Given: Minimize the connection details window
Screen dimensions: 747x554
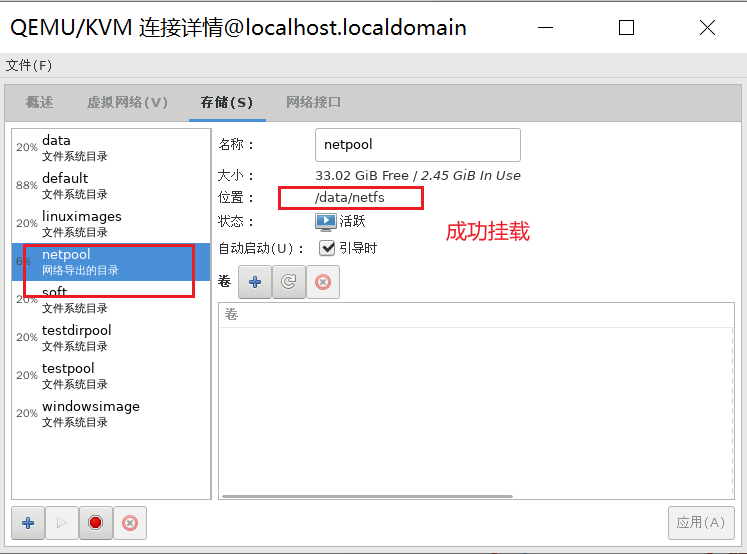Looking at the screenshot, I should (x=545, y=28).
